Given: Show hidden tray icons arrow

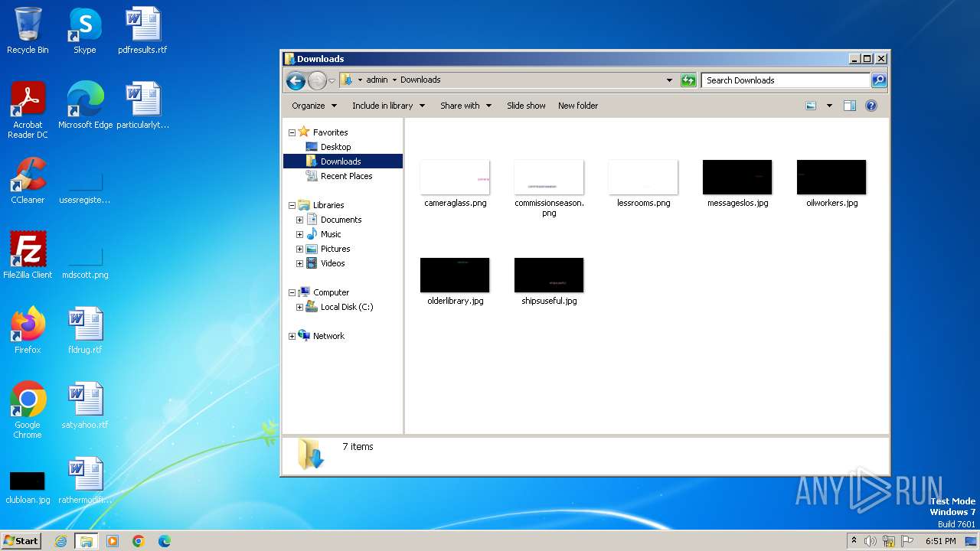Looking at the screenshot, I should [x=854, y=541].
